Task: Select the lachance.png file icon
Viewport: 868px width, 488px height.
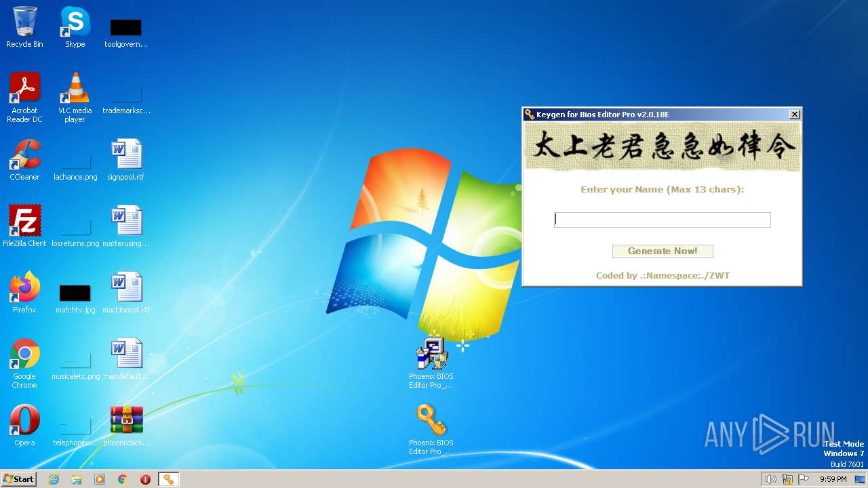Action: pyautogui.click(x=75, y=165)
